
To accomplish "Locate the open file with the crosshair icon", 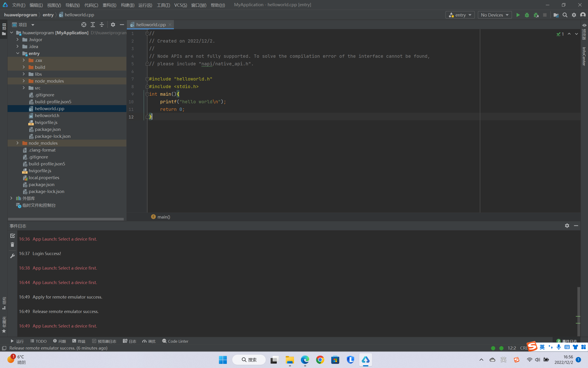I will (x=84, y=25).
